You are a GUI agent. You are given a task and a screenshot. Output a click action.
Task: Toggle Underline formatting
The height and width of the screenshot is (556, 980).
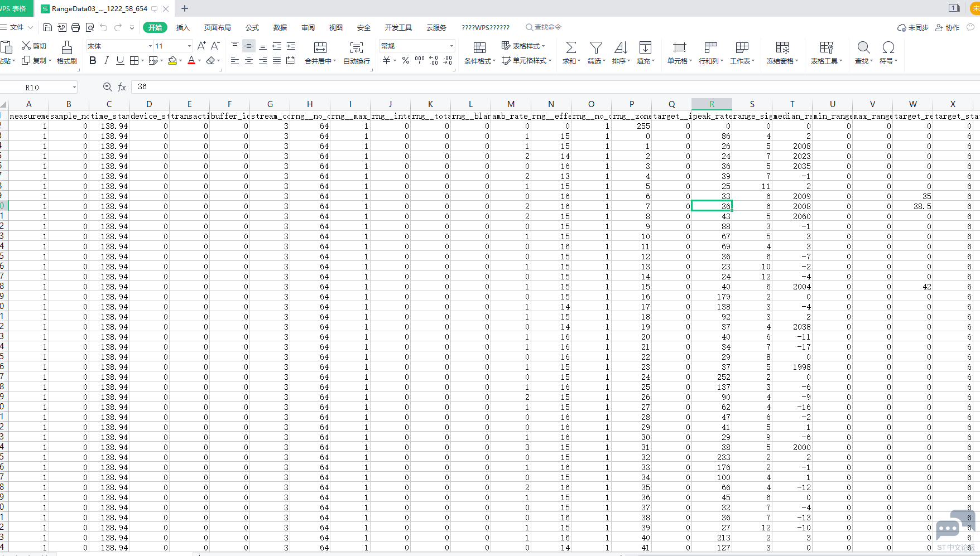point(120,60)
